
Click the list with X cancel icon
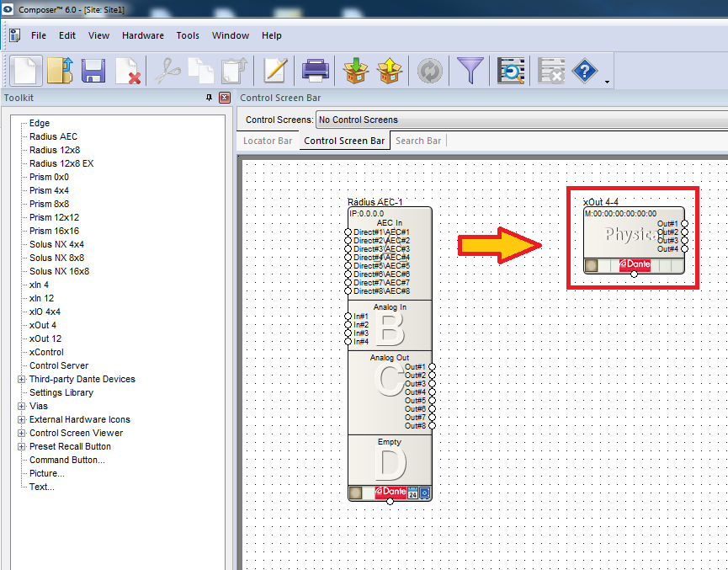(551, 71)
